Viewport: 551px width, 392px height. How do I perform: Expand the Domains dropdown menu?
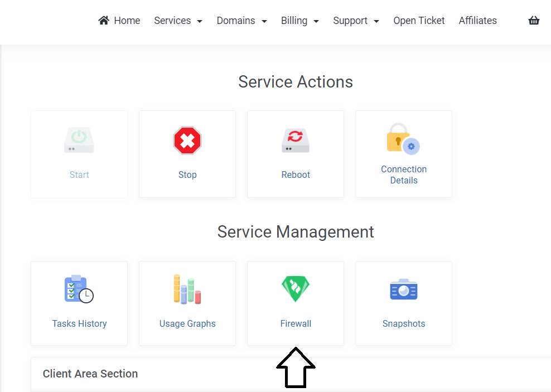242,21
